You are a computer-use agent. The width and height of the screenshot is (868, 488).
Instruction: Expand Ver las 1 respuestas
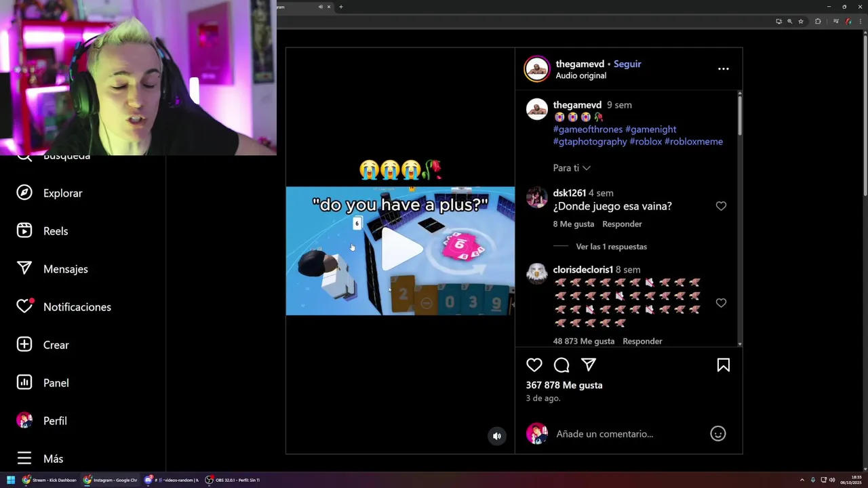[x=611, y=247]
